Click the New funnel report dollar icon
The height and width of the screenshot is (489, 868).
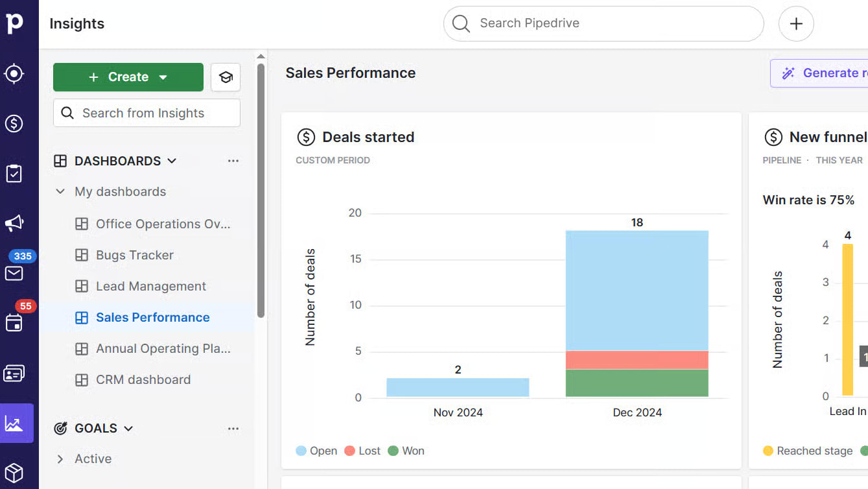pyautogui.click(x=773, y=137)
